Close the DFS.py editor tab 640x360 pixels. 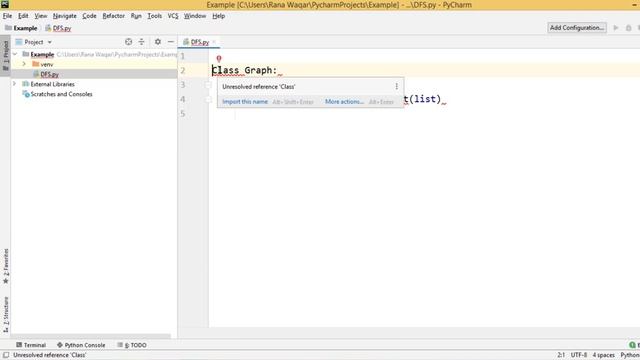214,42
